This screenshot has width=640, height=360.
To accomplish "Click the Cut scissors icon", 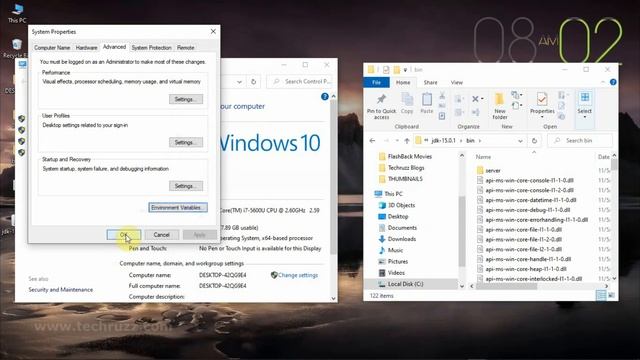I will tap(442, 96).
